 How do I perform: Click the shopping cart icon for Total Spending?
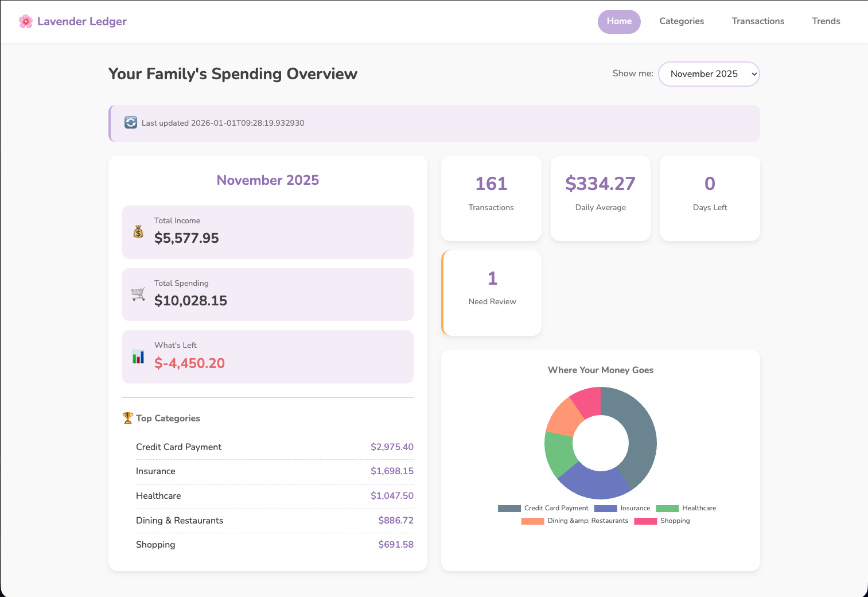[138, 294]
